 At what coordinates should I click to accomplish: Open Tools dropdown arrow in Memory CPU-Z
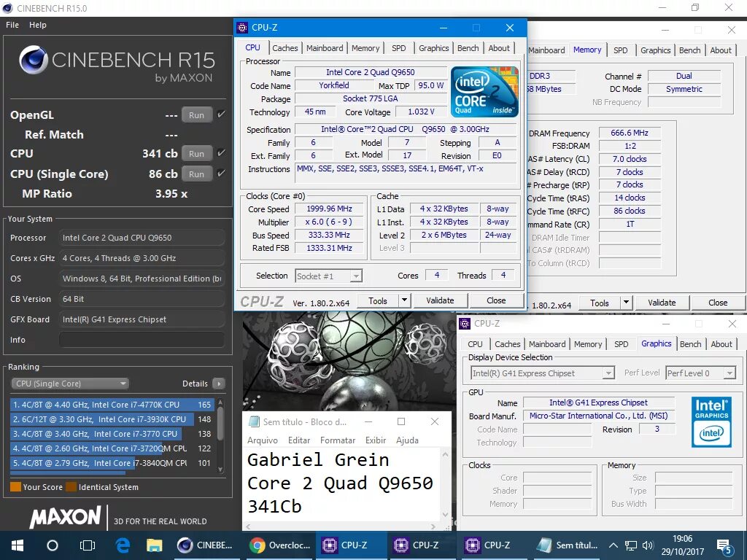tap(626, 303)
